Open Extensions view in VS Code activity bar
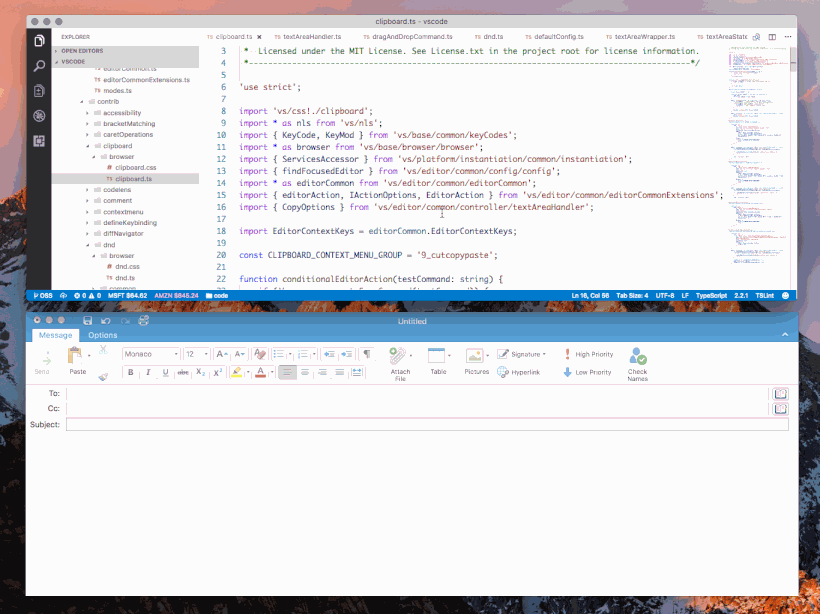Image resolution: width=820 pixels, height=614 pixels. (39, 141)
